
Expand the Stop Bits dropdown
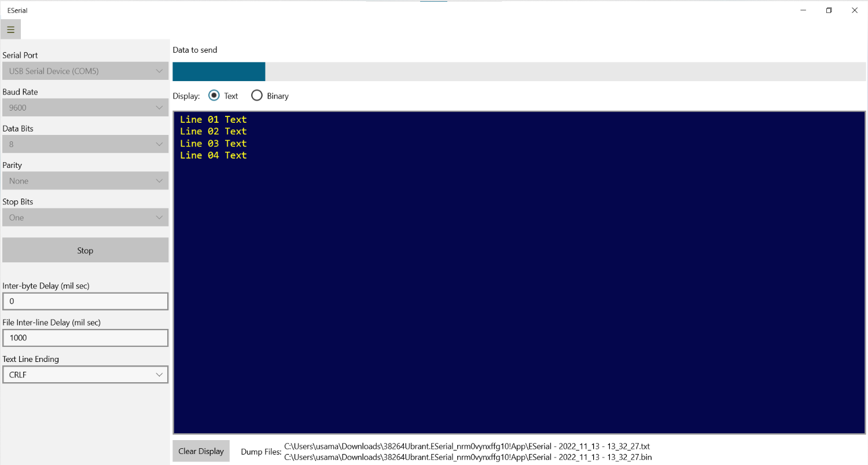[x=85, y=217]
